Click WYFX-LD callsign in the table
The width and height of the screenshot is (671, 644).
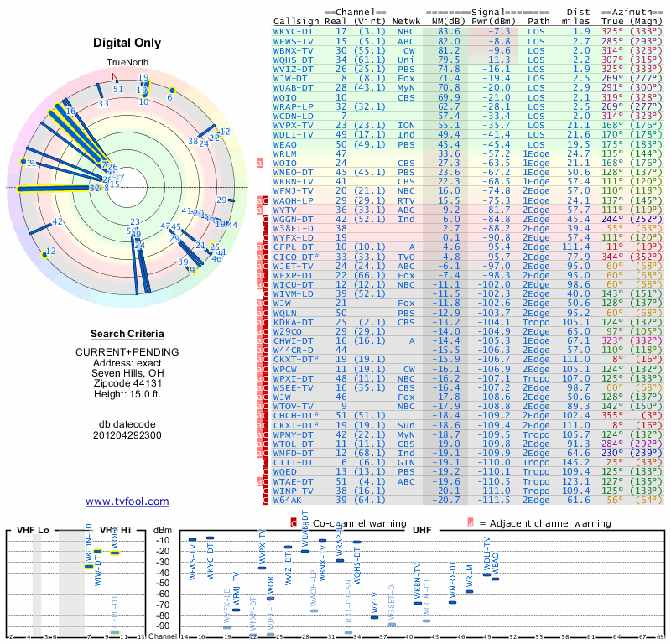click(293, 237)
